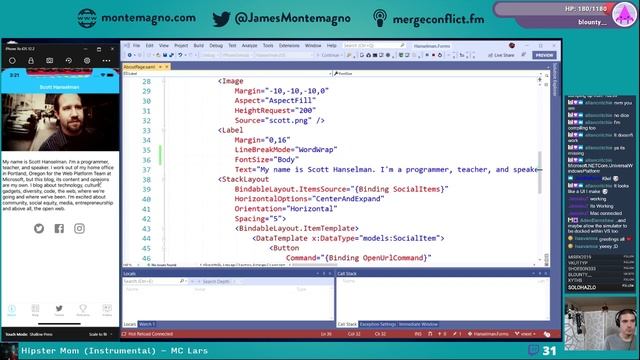Select the About tab in the phone app
This screenshot has width=640, height=360.
click(11, 310)
